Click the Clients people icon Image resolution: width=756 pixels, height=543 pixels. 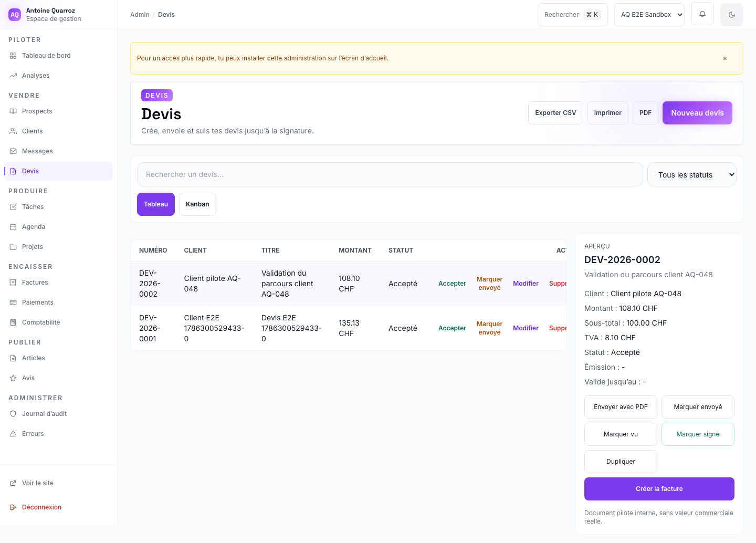coord(13,131)
